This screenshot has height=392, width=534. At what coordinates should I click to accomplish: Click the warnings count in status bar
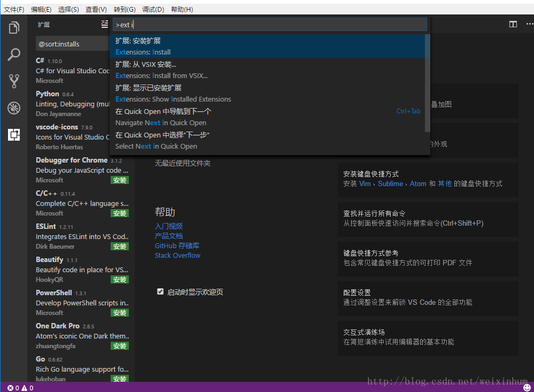point(28,388)
